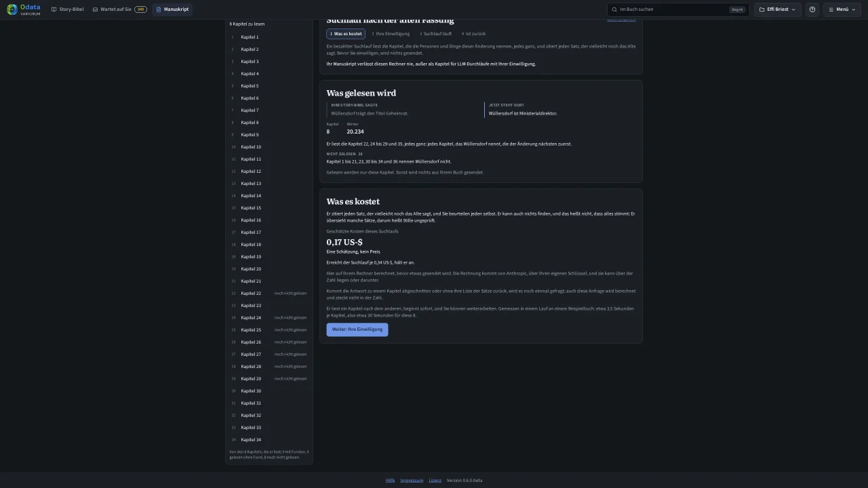This screenshot has width=868, height=488.
Task: Open Kapitel 24 in the chapter list
Action: 269,318
